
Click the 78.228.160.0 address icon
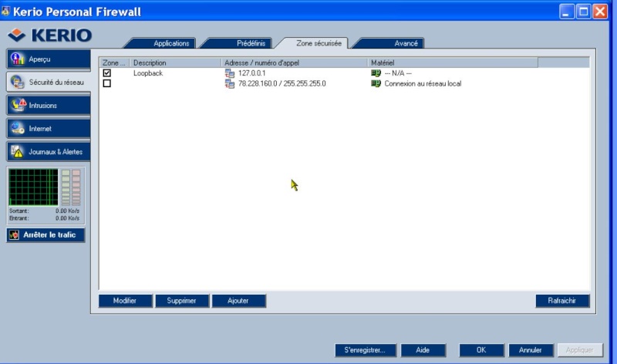pyautogui.click(x=229, y=83)
